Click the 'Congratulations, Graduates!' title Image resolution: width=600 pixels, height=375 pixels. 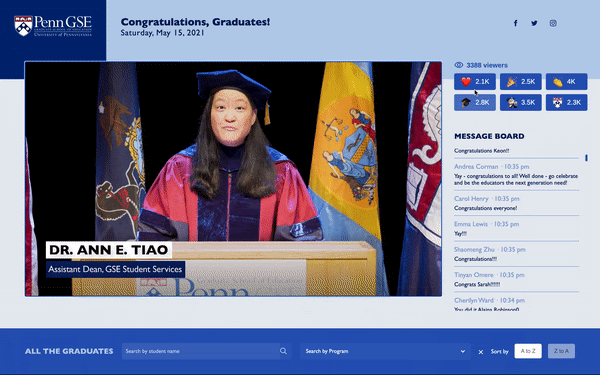195,22
